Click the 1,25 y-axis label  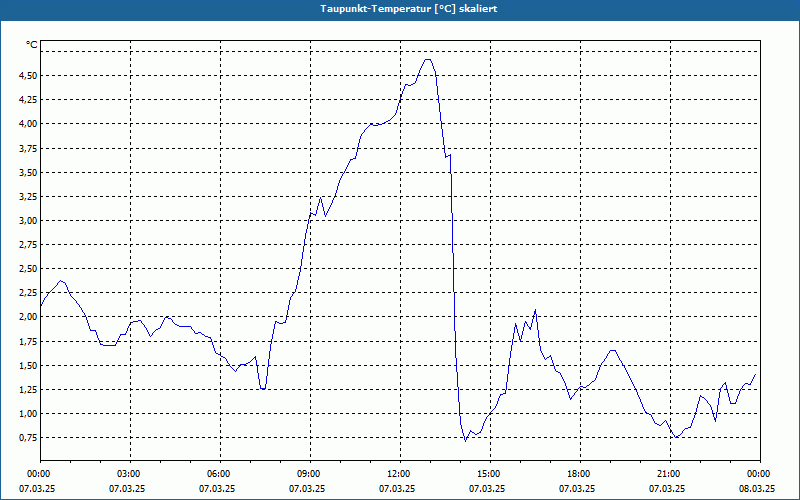28,389
